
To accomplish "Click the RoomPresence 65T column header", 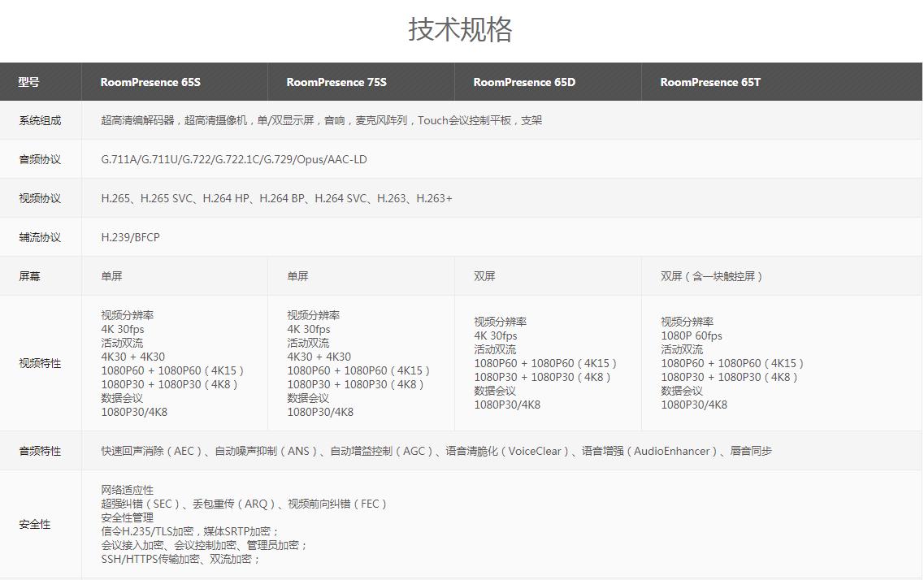I will 710,82.
